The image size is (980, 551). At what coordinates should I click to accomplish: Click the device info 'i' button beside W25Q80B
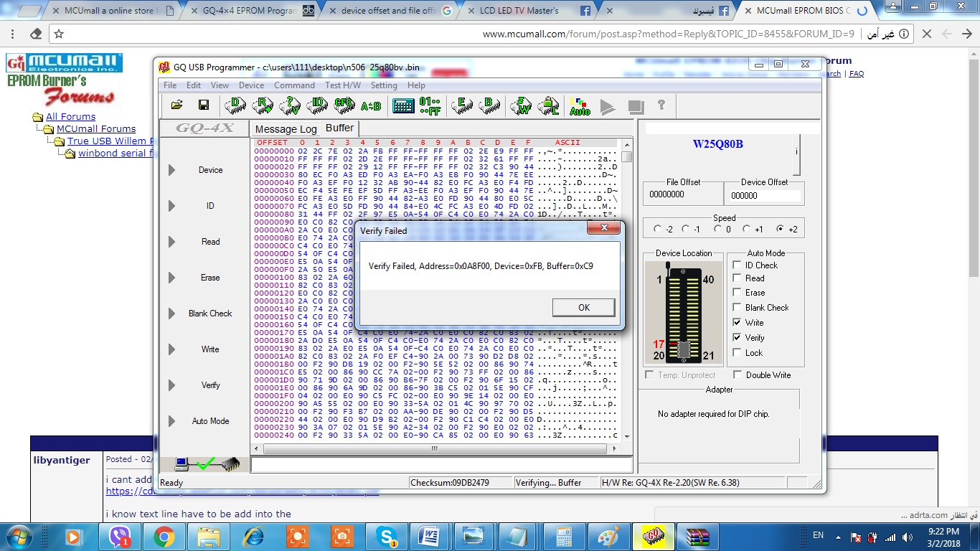796,152
